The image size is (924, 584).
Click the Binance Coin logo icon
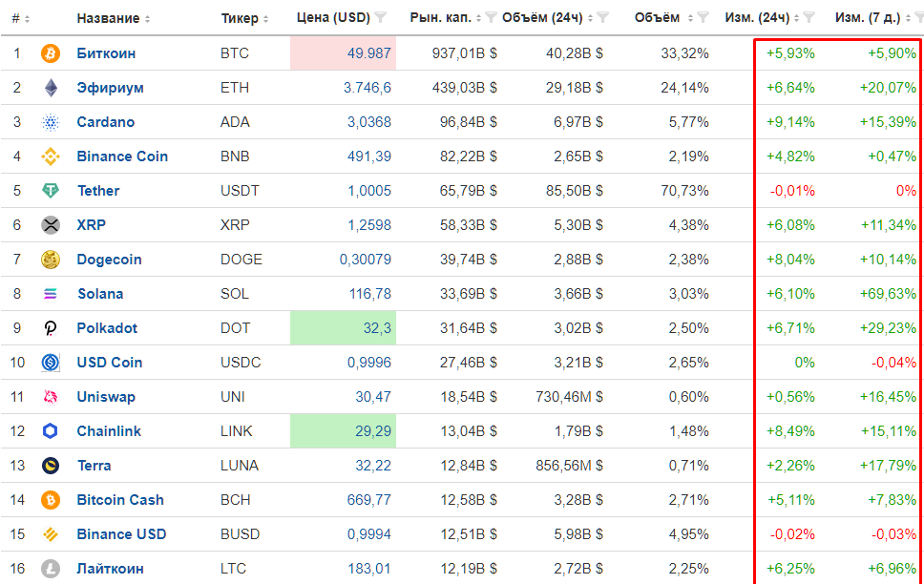pyautogui.click(x=50, y=156)
